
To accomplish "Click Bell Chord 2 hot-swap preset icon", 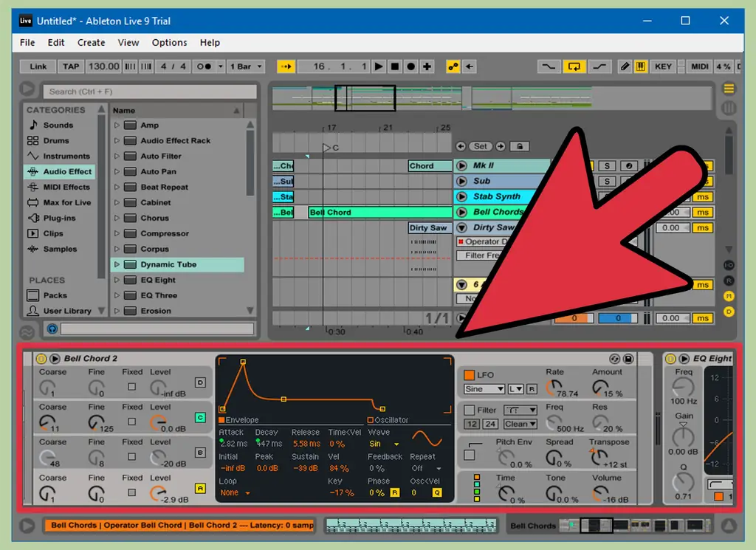I will pyautogui.click(x=614, y=359).
